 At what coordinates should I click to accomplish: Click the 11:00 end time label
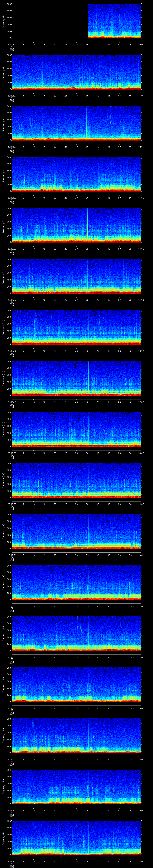click(141, 96)
